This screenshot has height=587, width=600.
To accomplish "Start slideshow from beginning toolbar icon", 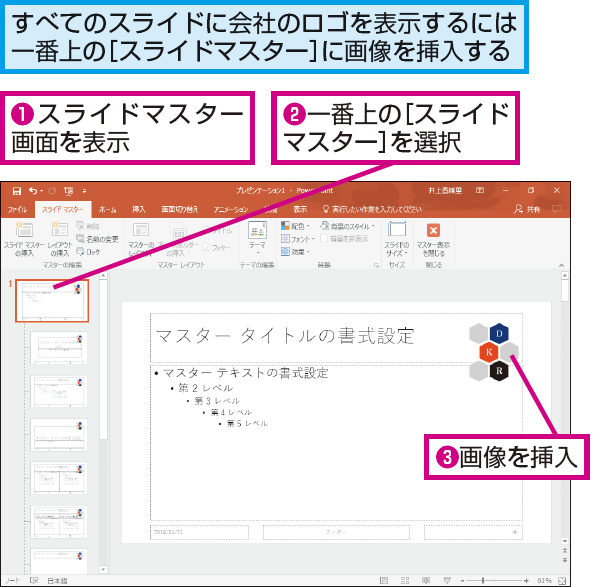I will pos(69,191).
